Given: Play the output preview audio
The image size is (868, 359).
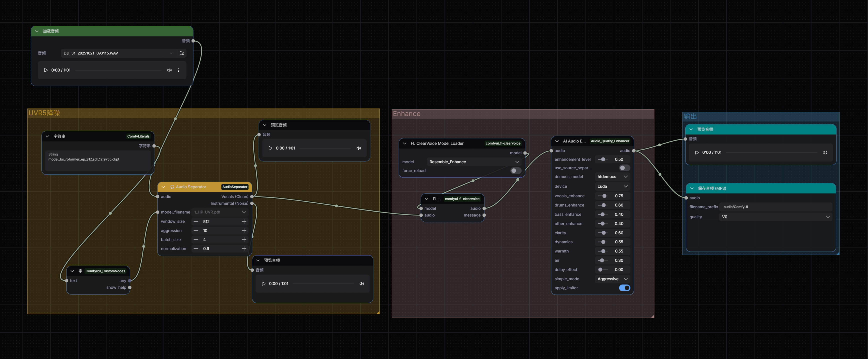Looking at the screenshot, I should click(696, 152).
